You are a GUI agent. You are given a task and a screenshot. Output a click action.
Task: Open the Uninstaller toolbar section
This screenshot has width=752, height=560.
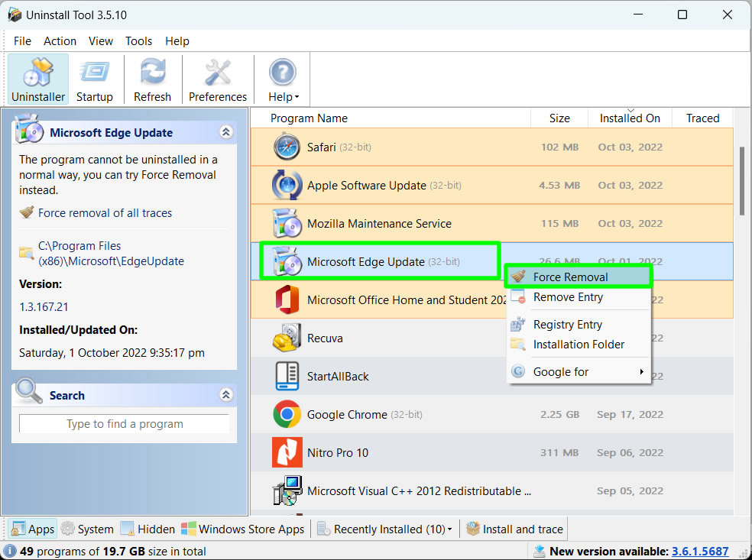[x=38, y=79]
